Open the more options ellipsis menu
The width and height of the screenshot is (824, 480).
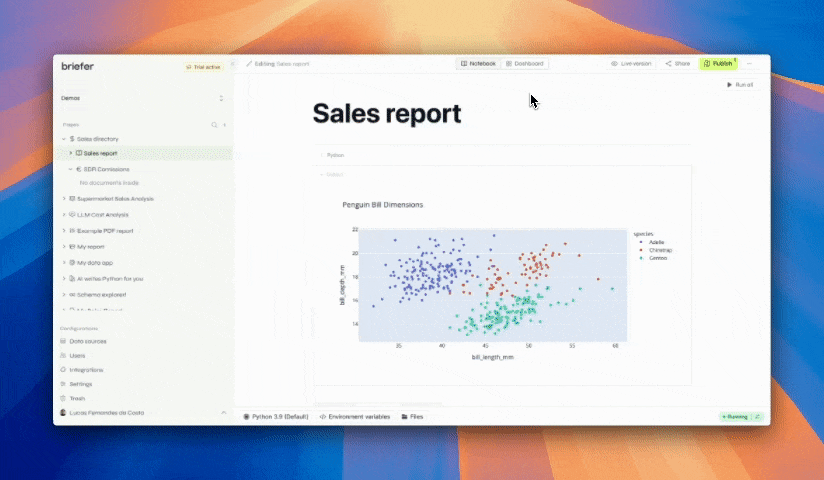click(749, 64)
